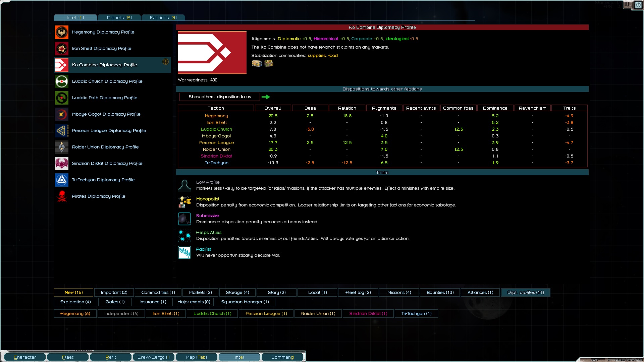Click the Pirates skull emblem icon

click(x=62, y=196)
